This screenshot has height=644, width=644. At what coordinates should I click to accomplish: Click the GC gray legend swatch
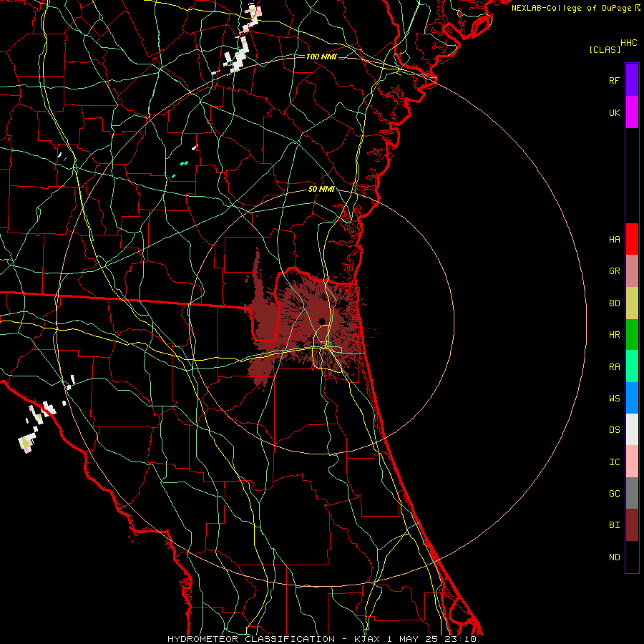pos(632,493)
